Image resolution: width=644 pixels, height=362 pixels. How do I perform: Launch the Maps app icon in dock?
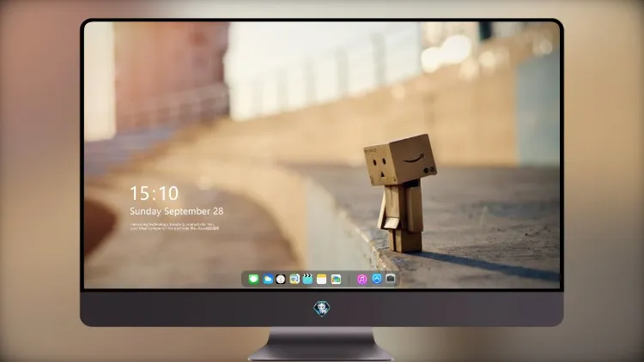coord(294,280)
